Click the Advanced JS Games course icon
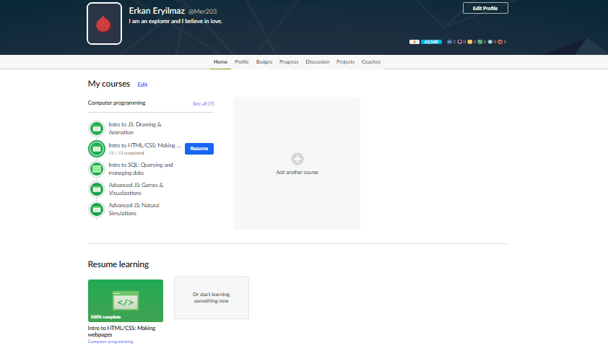This screenshot has width=608, height=364. [97, 189]
